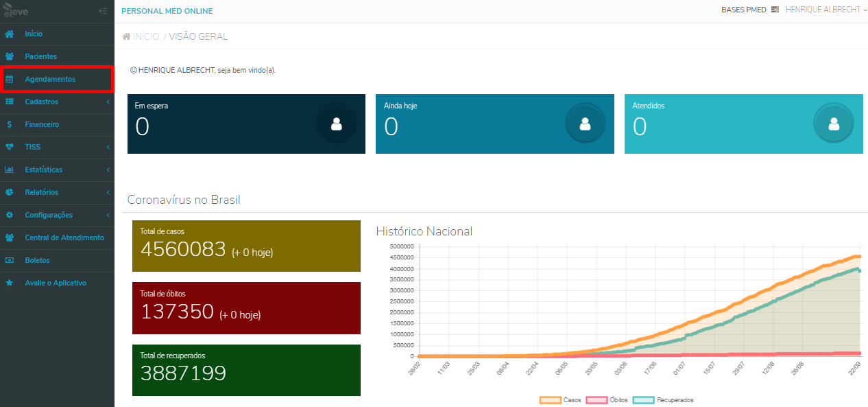Click the Total de óbitos card
Image resolution: width=868 pixels, height=407 pixels.
(246, 308)
